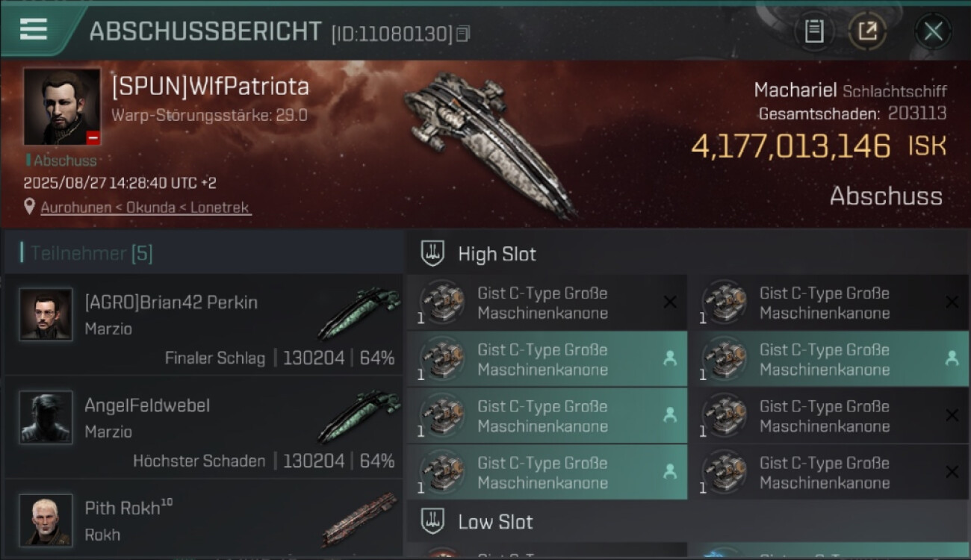This screenshot has height=560, width=971.
Task: Click the Pith Rokh ship image
Action: pos(360,520)
